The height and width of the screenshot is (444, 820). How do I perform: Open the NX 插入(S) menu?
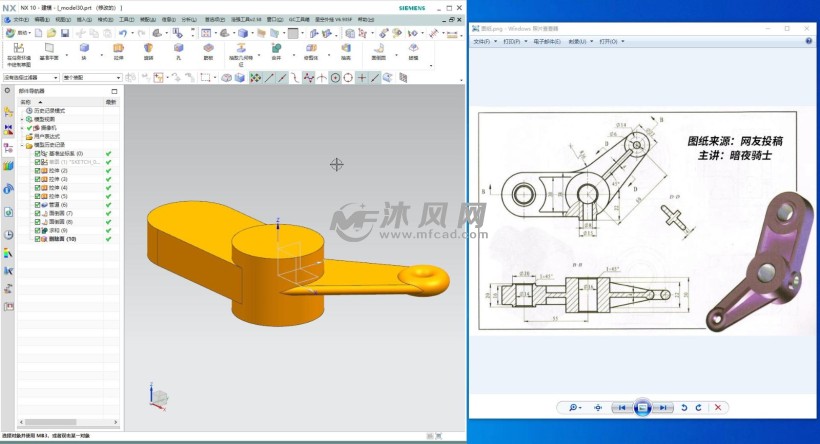coord(84,19)
